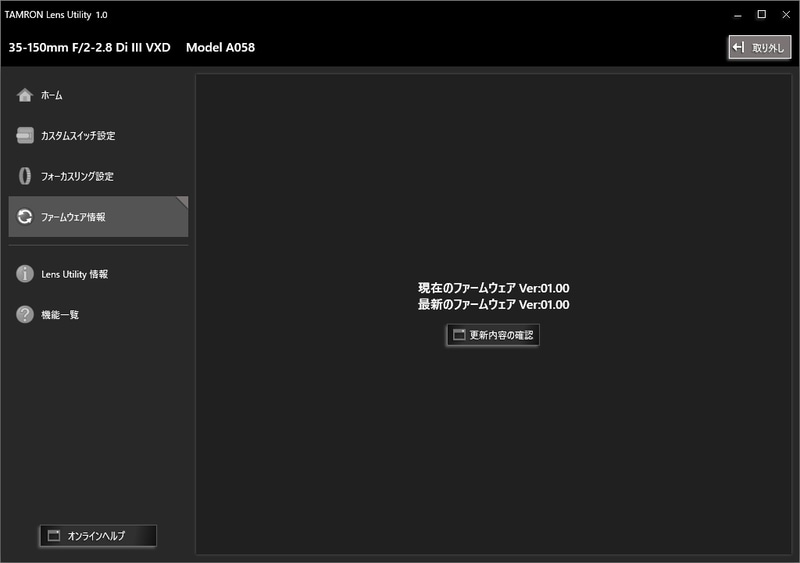Click the question mark icon

[24, 314]
